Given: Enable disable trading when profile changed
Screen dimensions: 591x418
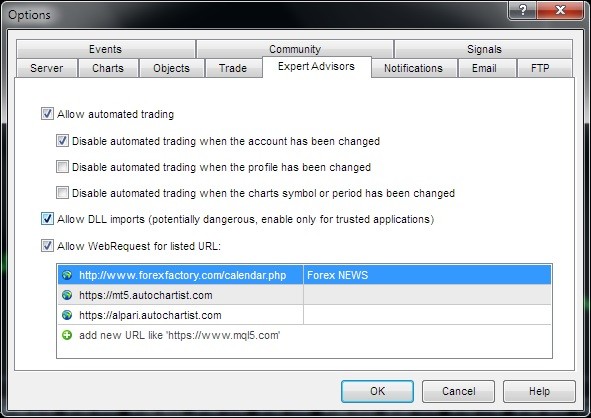Looking at the screenshot, I should pyautogui.click(x=62, y=166).
